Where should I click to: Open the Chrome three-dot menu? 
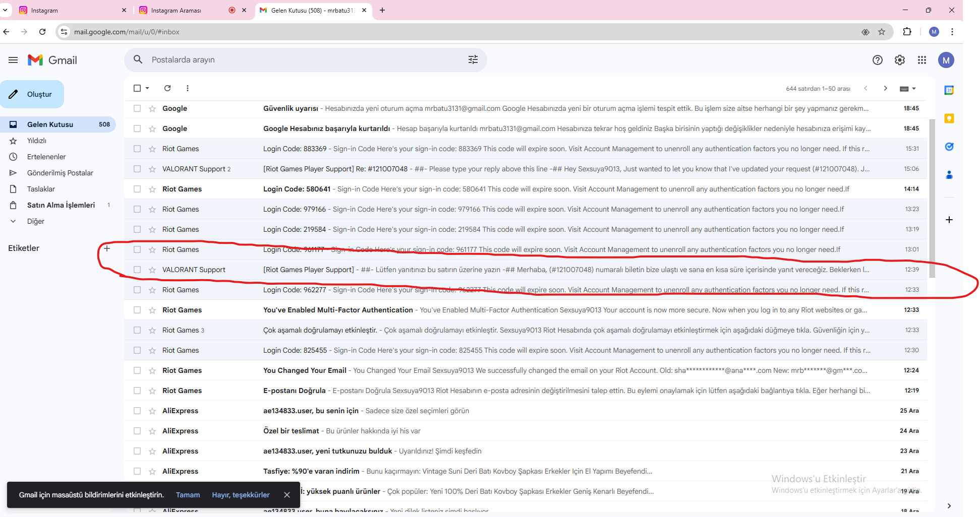pos(952,32)
